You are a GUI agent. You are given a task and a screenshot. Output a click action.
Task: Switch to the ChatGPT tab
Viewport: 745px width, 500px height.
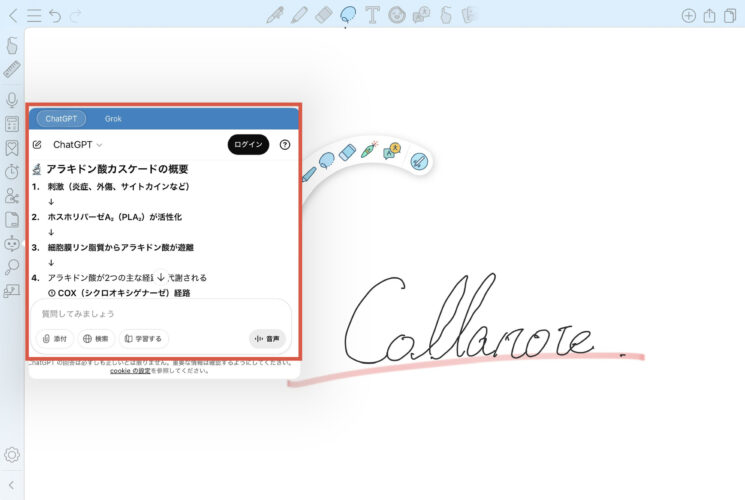click(x=61, y=119)
